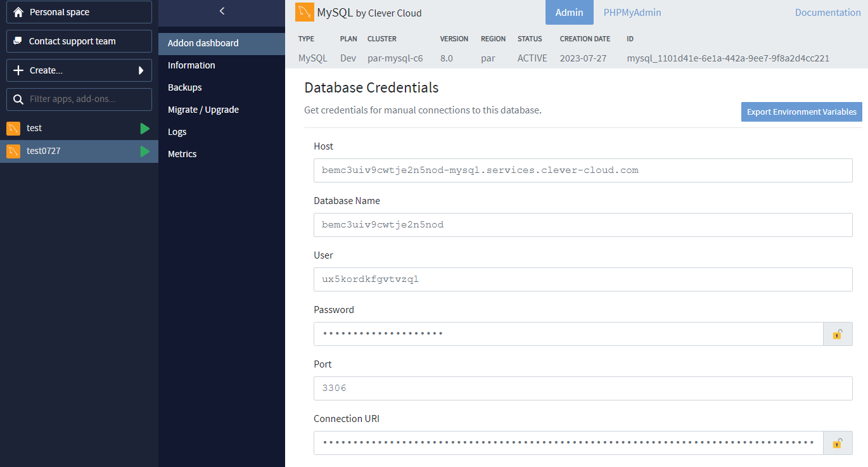Screen dimensions: 868x467
Task: Click creation date 2023-07-27
Action: (583, 58)
